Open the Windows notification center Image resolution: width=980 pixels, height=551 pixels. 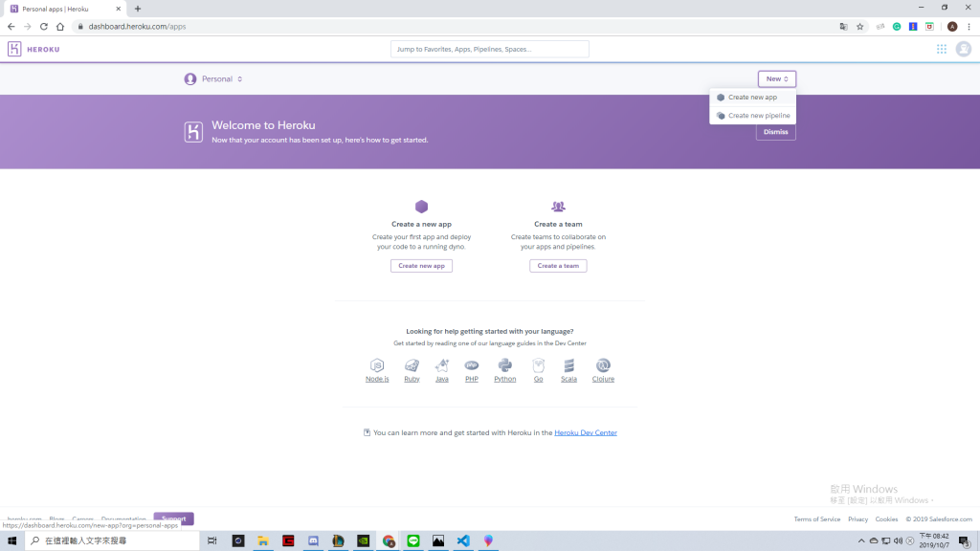(965, 541)
